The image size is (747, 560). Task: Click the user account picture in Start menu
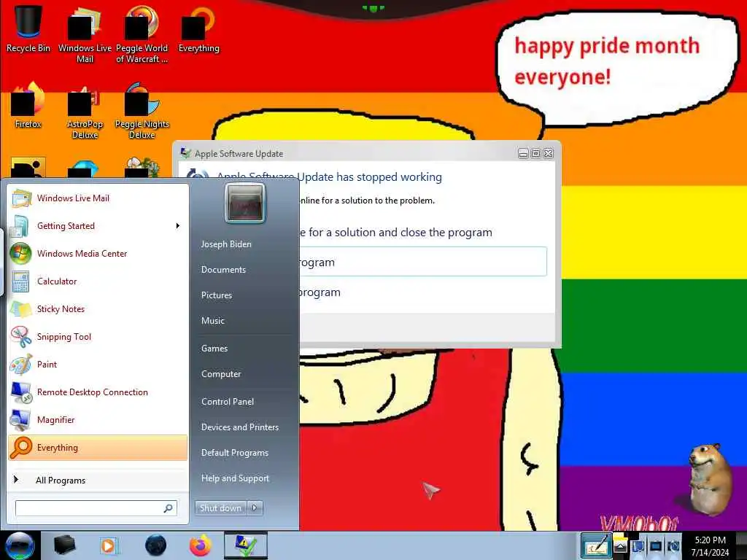pos(245,203)
